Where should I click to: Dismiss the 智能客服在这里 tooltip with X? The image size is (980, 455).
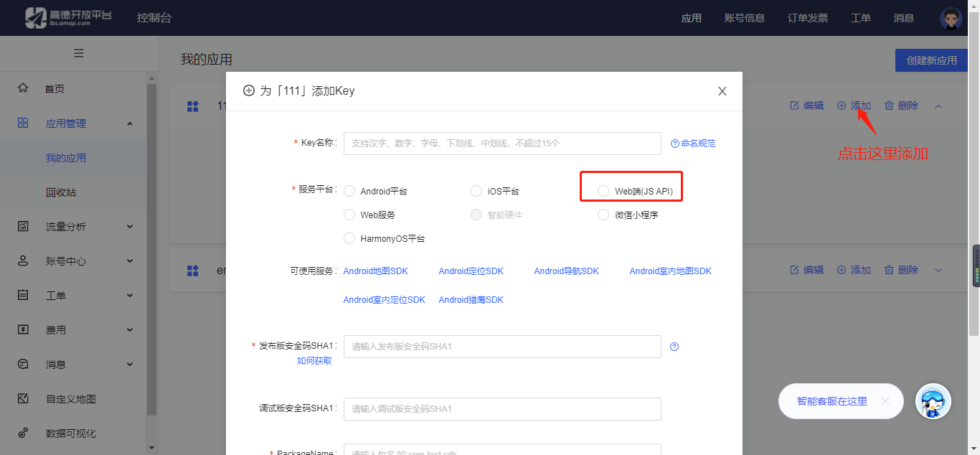click(x=885, y=401)
